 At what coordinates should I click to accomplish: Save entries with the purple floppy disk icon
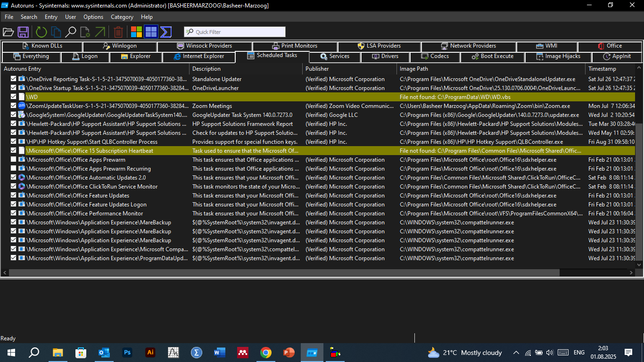click(23, 32)
